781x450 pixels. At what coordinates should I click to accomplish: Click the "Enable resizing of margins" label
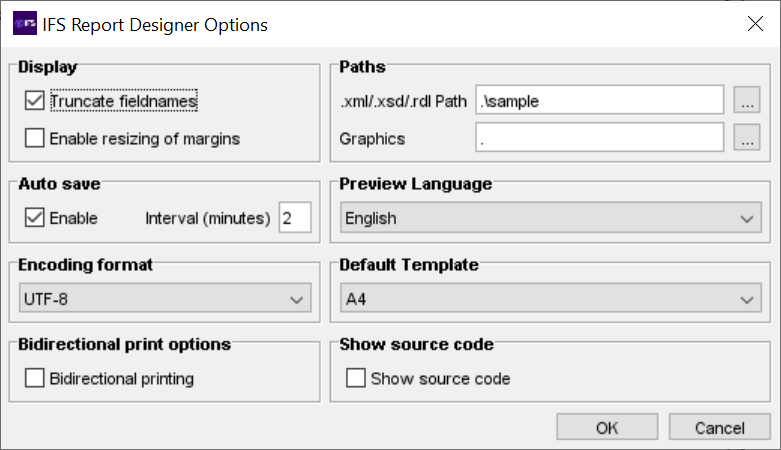[144, 139]
